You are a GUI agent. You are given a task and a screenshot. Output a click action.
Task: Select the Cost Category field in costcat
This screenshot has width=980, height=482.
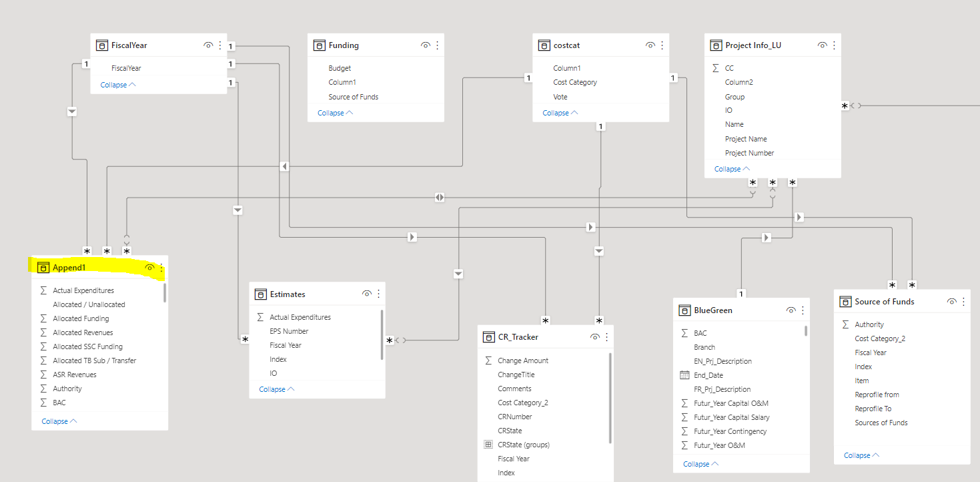tap(575, 82)
